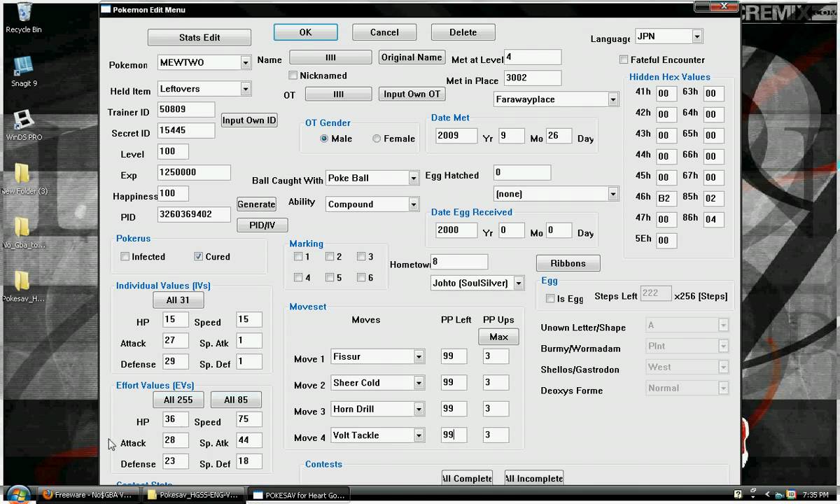Click the Secret ID field
Viewport: 840px width, 504px height.
point(186,130)
